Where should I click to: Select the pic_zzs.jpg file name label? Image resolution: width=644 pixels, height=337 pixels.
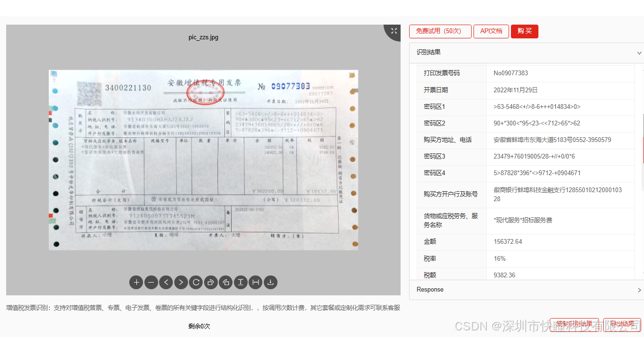click(203, 37)
